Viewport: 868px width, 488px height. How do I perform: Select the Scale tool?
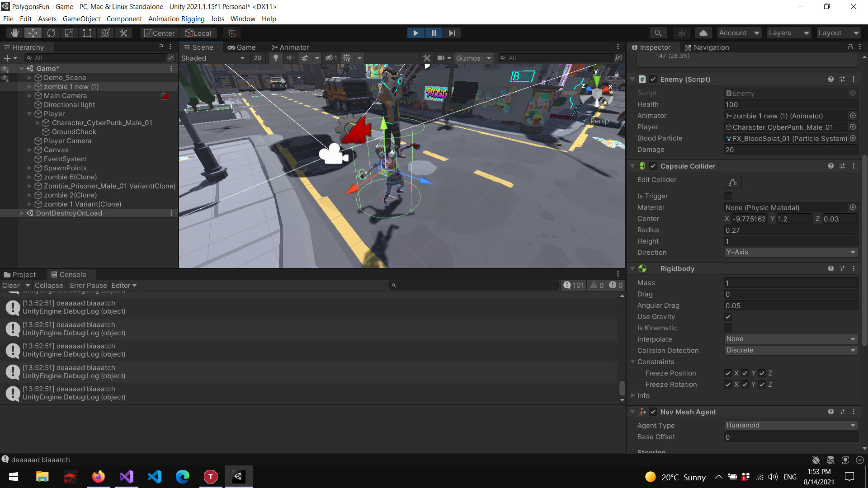(69, 33)
